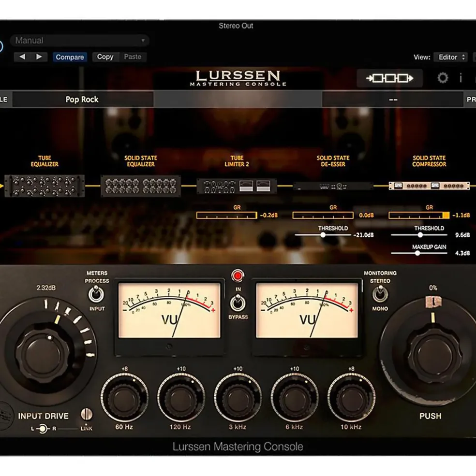Open the View Editor dropdown
The width and height of the screenshot is (476, 476).
pos(450,57)
